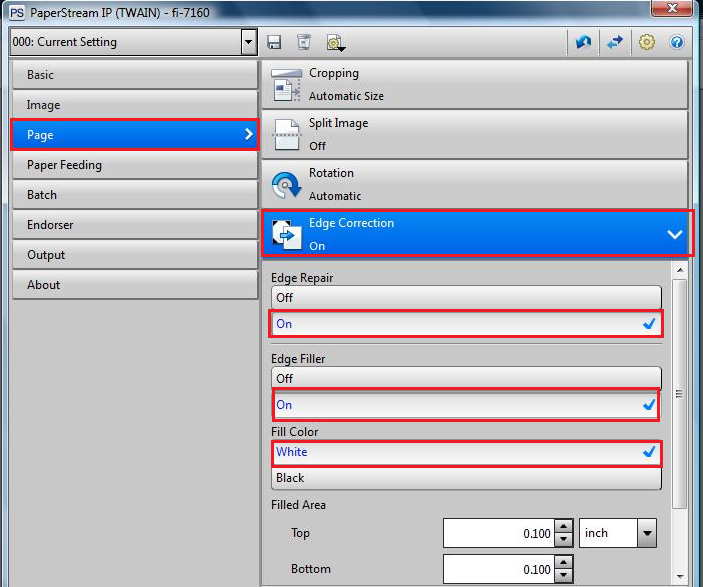
Task: Click the scrollbar down arrow
Action: (x=680, y=577)
